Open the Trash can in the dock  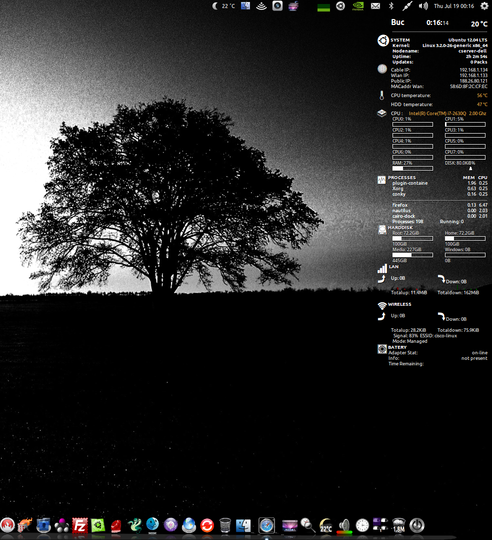pyautogui.click(x=225, y=525)
